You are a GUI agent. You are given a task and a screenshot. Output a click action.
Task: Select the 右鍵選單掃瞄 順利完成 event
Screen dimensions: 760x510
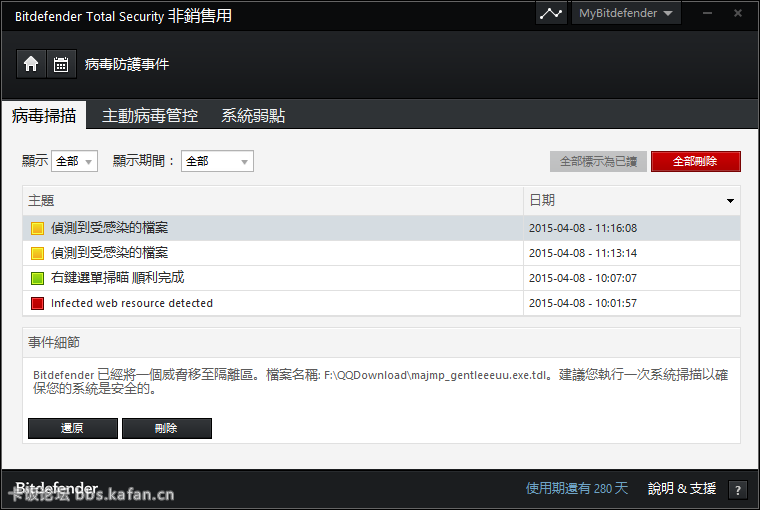pyautogui.click(x=381, y=278)
